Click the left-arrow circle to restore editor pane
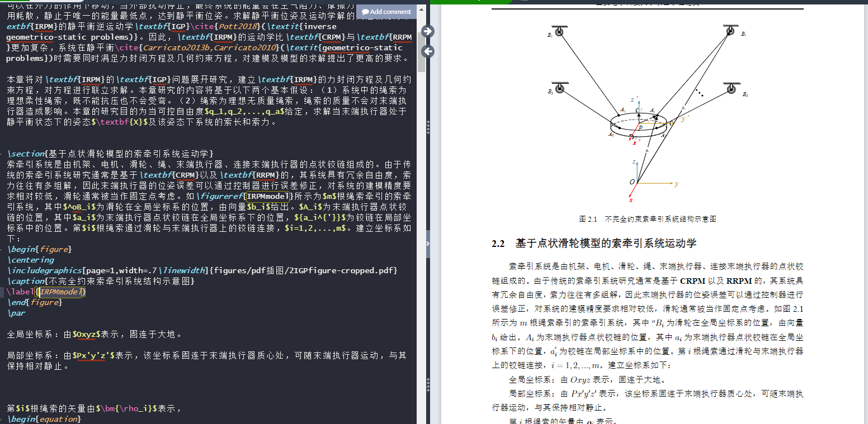This screenshot has height=424, width=868. coord(427,51)
